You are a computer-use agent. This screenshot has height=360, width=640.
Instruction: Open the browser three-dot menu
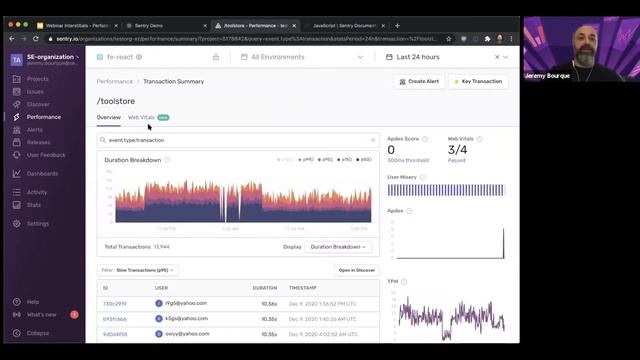click(511, 39)
